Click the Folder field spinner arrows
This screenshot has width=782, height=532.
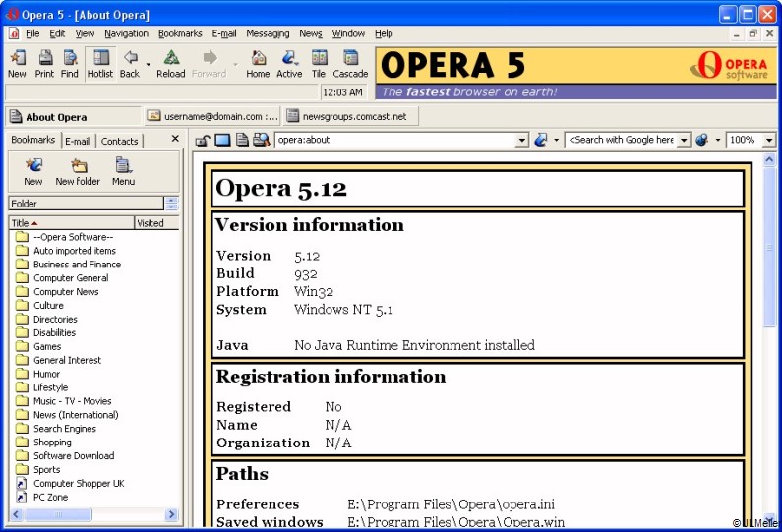point(171,203)
